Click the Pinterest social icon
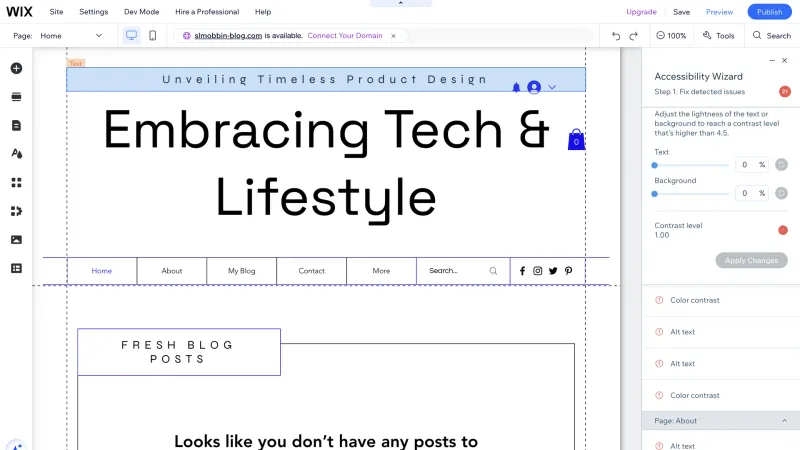This screenshot has width=800, height=450. tap(568, 271)
